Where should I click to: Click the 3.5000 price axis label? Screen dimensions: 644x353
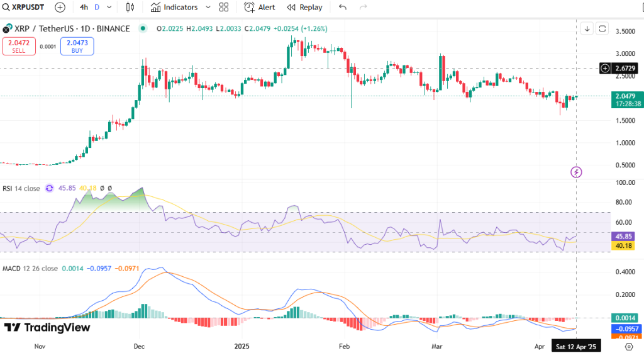pos(625,31)
